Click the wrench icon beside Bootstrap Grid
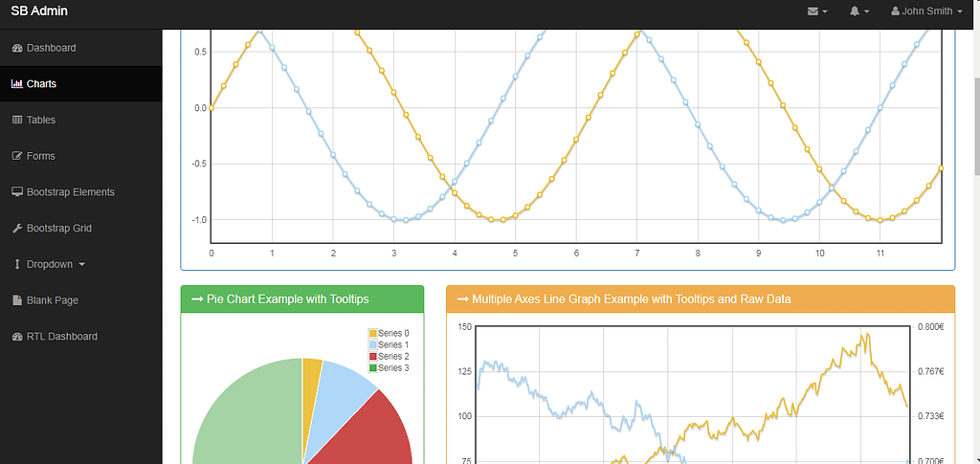This screenshot has height=464, width=980. (17, 229)
